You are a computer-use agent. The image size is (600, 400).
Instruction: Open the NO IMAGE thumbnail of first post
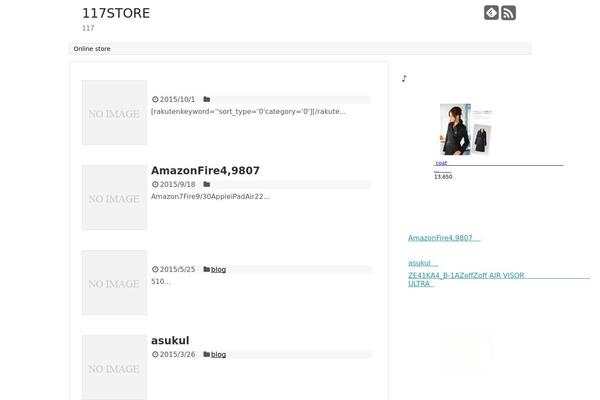point(114,113)
